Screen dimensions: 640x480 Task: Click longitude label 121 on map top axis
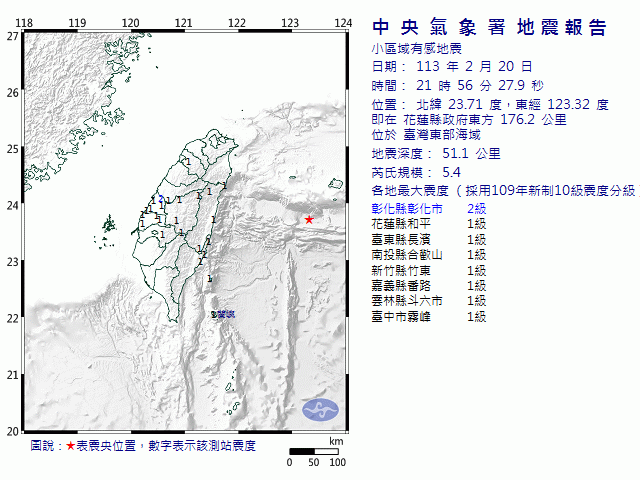184,23
